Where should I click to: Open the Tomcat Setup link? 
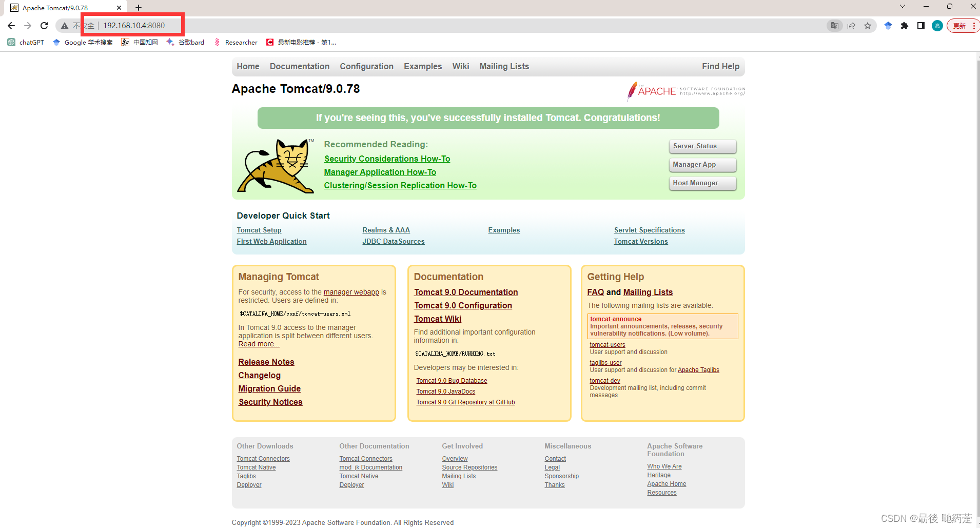(x=259, y=230)
